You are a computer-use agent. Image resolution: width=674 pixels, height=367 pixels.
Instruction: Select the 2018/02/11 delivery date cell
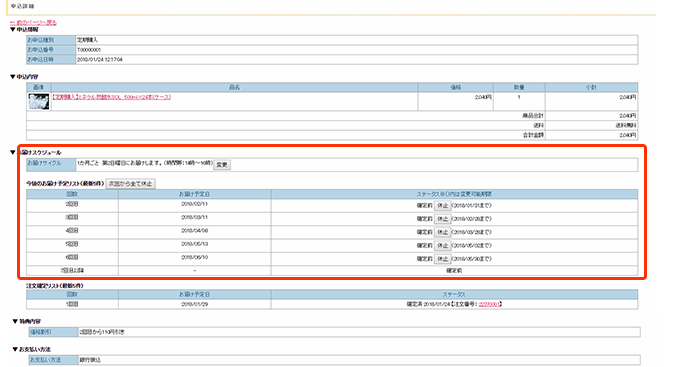195,206
